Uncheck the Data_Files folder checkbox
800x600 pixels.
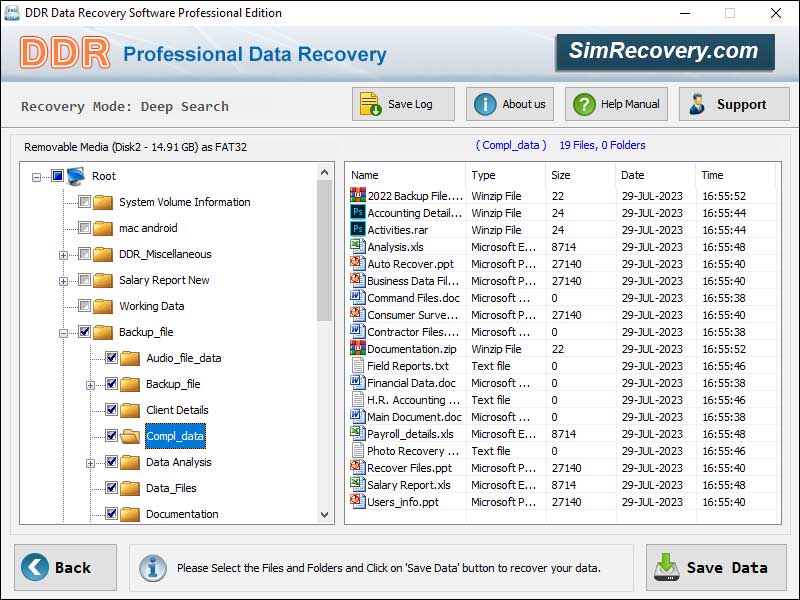[x=112, y=488]
